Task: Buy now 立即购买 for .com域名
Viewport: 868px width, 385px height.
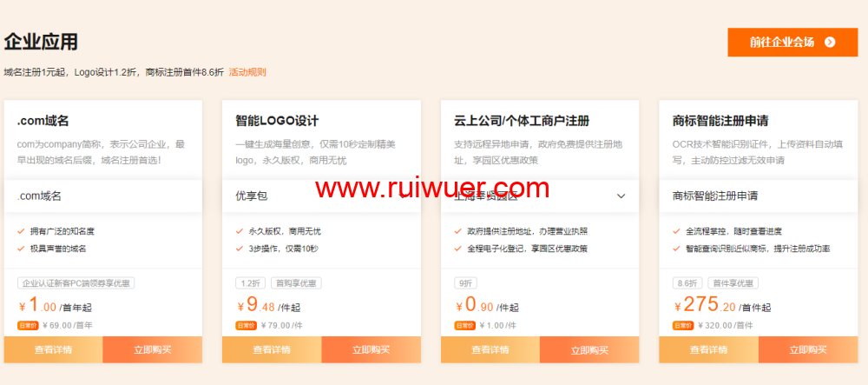Action: [152, 349]
